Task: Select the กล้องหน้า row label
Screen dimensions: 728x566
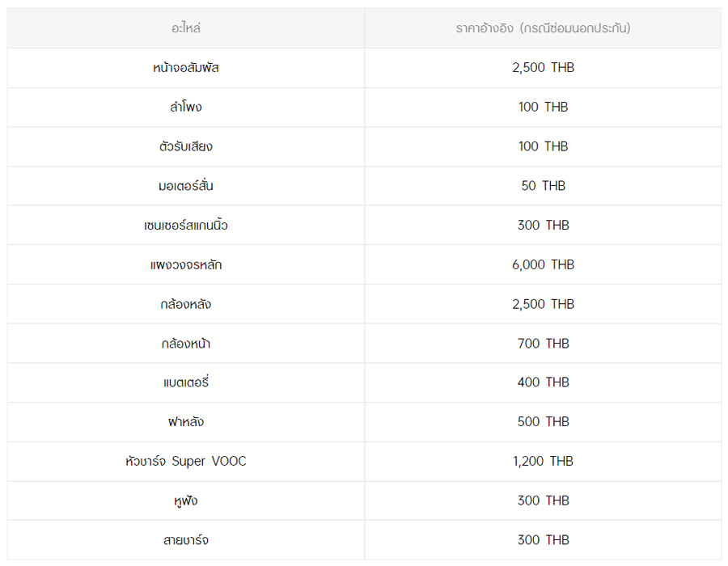Action: click(x=186, y=344)
